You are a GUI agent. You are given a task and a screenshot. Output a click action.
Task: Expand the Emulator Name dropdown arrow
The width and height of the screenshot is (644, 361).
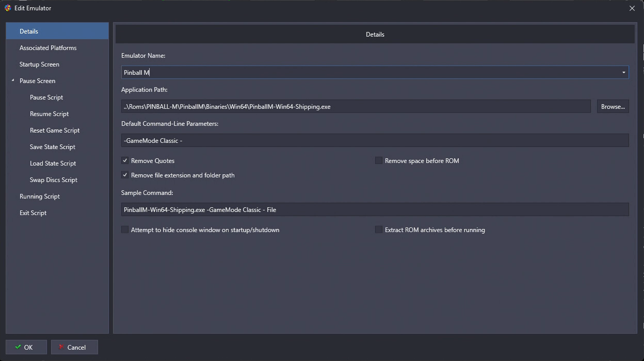(623, 72)
